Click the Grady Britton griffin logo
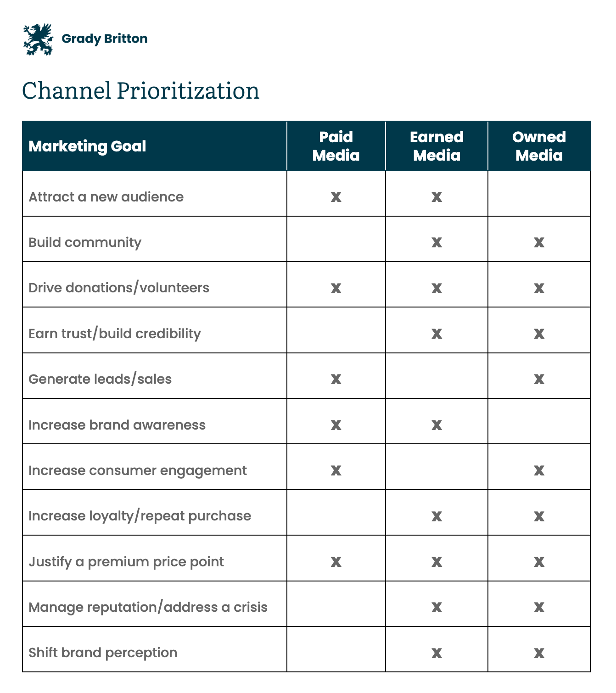Viewport: 616px width, 693px height. [x=39, y=39]
